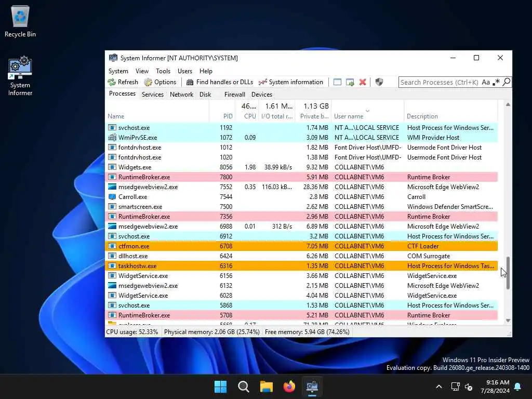Screen dimensions: 532x399
Task: Select the Widgets.exe process row
Action: click(x=301, y=167)
